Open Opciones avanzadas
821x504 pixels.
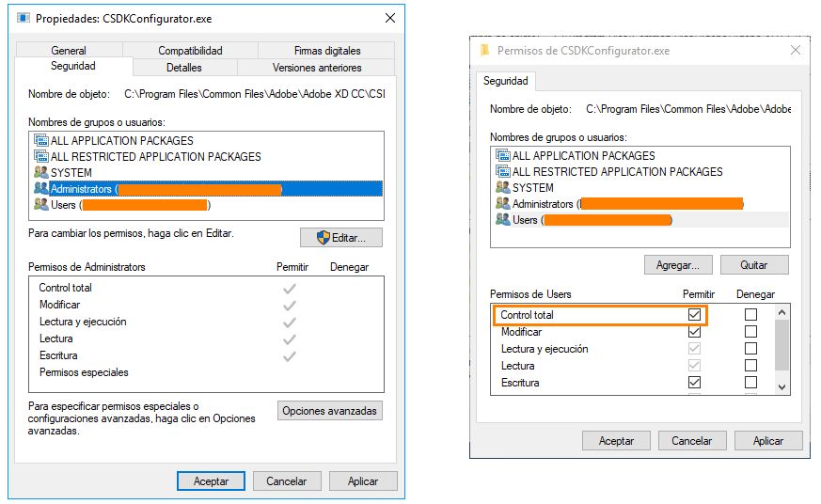point(330,411)
